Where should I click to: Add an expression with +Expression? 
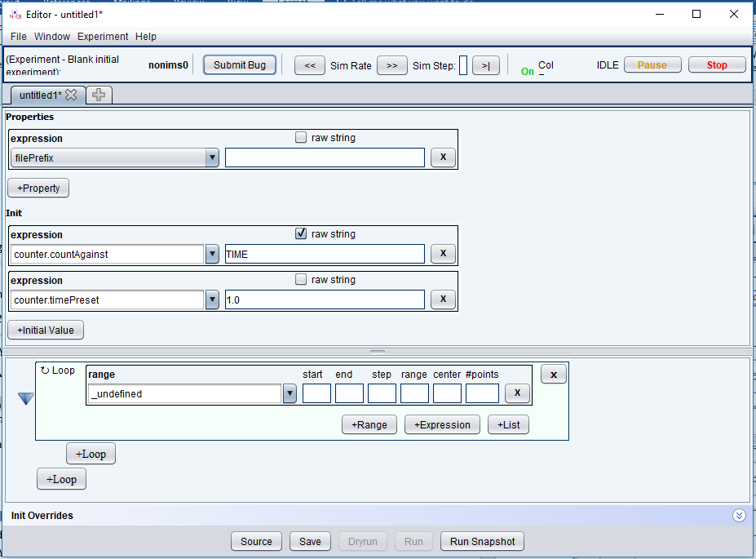click(x=442, y=425)
